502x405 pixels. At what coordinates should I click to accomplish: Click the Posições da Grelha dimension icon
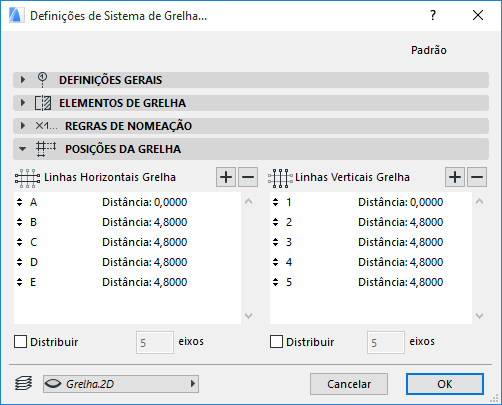click(x=46, y=149)
